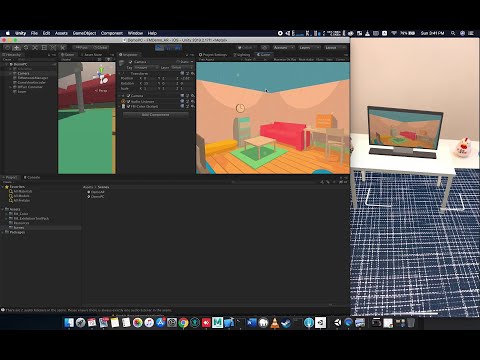Open Unity Hub from the Dock
The height and width of the screenshot is (360, 480).
click(320, 322)
